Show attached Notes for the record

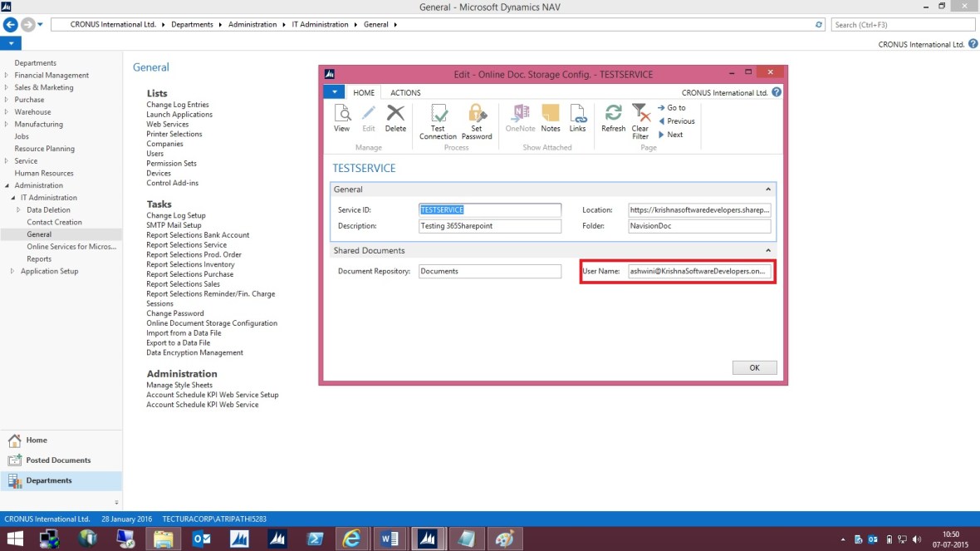pos(550,116)
